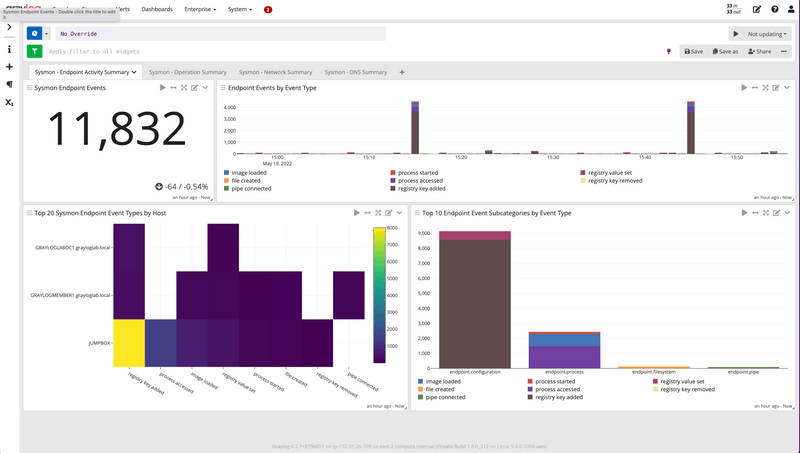Screen dimensions: 800x453
Task: Open Top 10 Subcategories widget actions chevron
Action: pos(787,213)
